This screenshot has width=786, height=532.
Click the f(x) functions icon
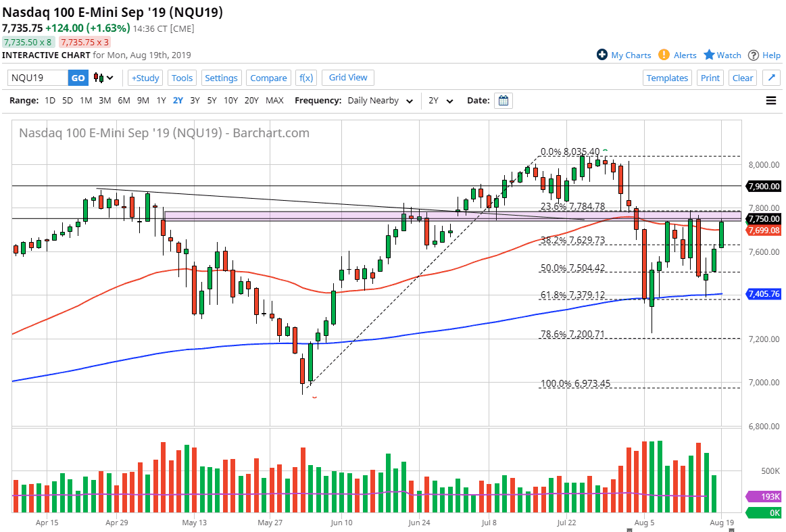tap(305, 78)
